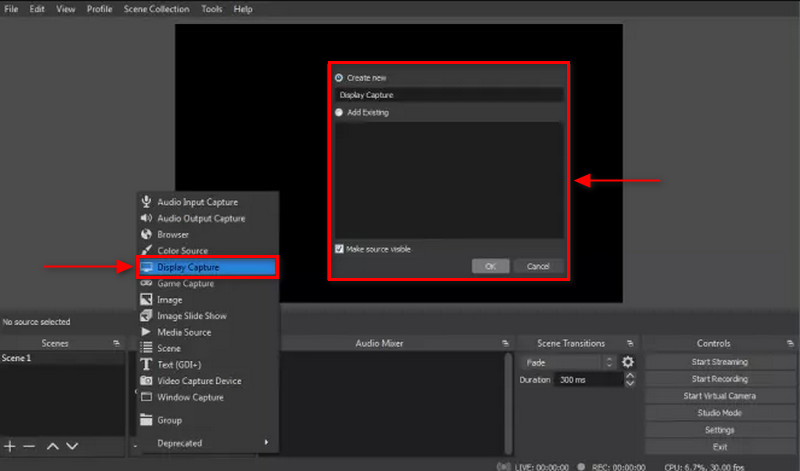Remove selected scene with minus icon
800x471 pixels.
tap(29, 446)
